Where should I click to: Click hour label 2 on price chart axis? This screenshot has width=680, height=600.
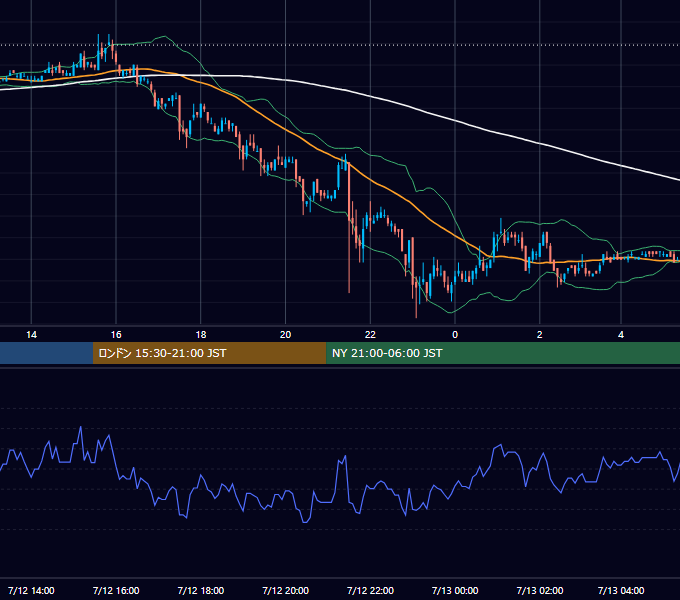[539, 335]
